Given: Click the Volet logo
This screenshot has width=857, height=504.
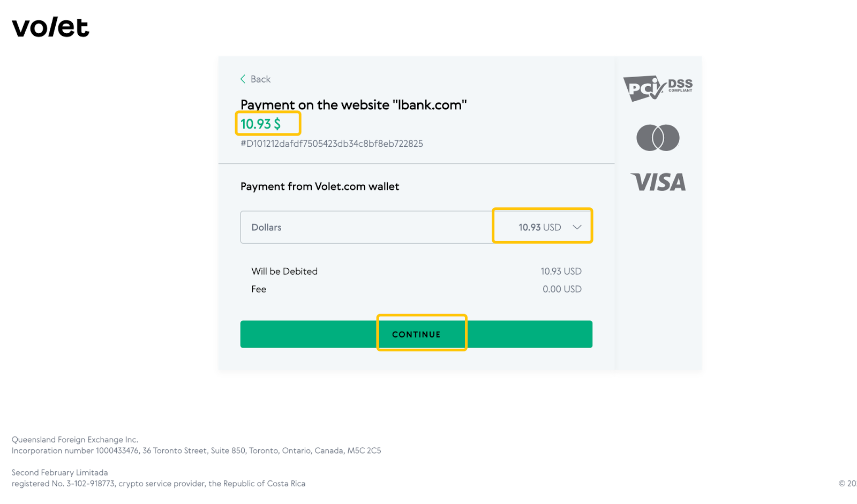Looking at the screenshot, I should [x=50, y=27].
